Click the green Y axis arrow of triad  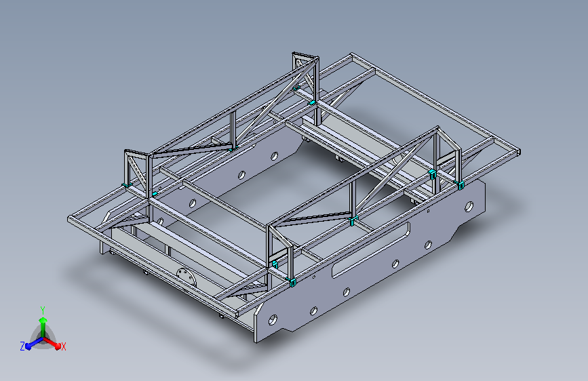click(x=43, y=327)
